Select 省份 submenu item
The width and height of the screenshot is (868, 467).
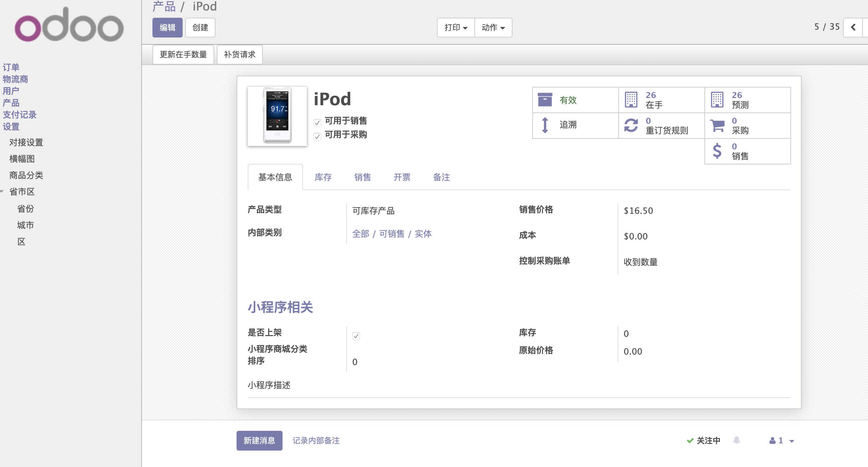point(26,209)
